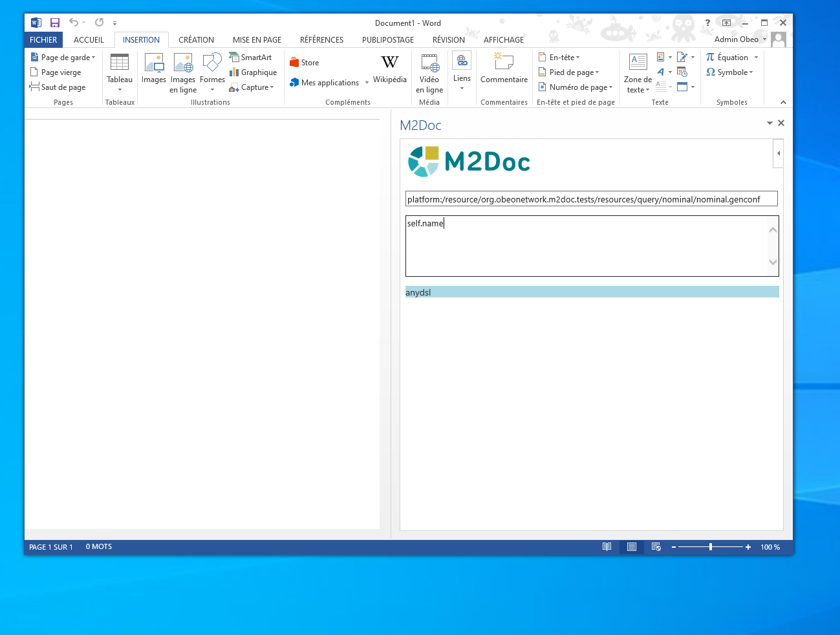This screenshot has width=840, height=635.
Task: Expand the Mes applications dropdown arrow
Action: (367, 83)
